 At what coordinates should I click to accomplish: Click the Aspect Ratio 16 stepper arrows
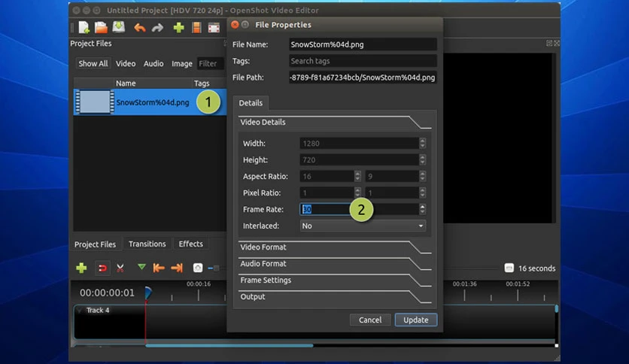tap(357, 176)
